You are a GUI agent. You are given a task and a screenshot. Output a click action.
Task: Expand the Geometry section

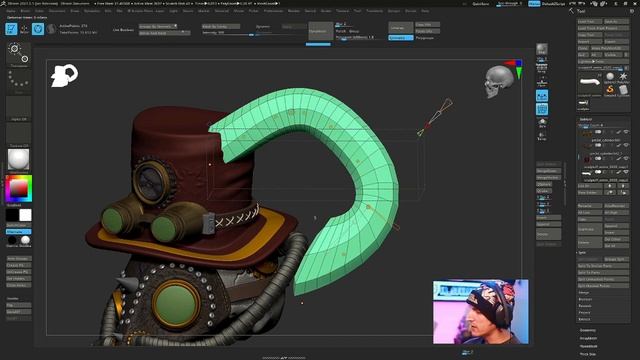tap(588, 330)
